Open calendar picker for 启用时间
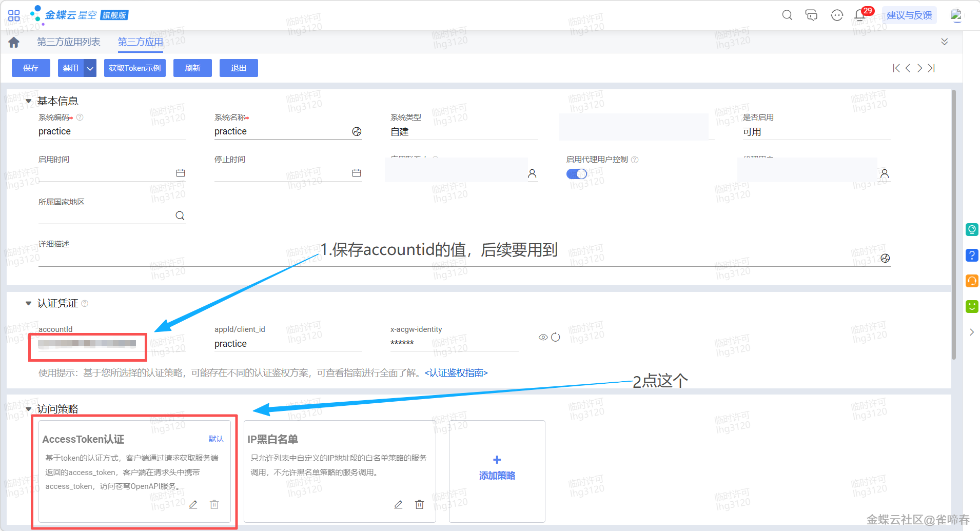 click(x=181, y=173)
